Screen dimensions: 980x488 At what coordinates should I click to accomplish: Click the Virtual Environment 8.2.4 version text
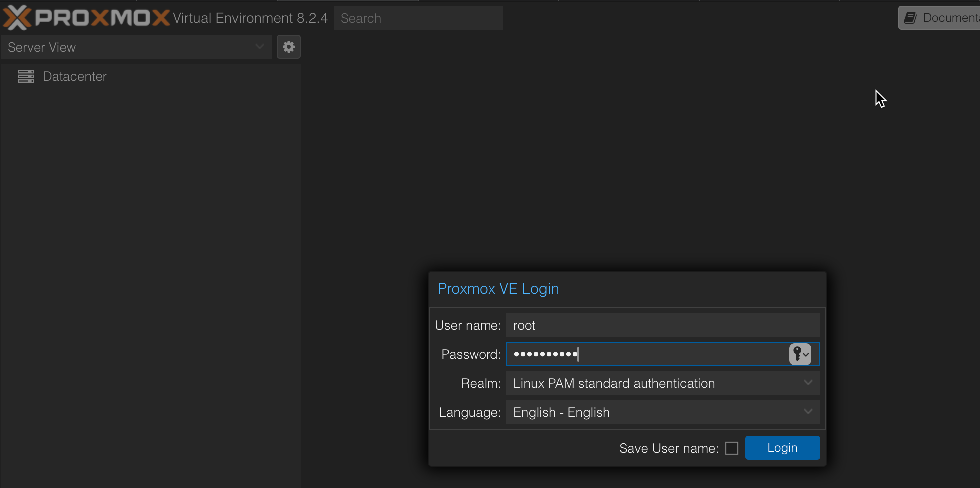tap(250, 18)
